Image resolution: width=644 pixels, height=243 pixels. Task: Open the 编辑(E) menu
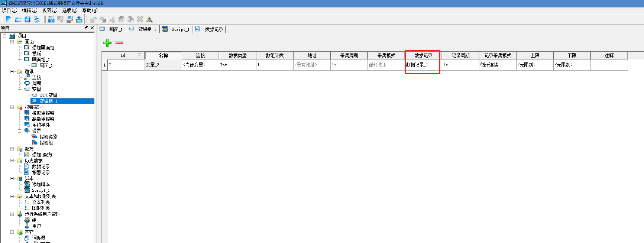pyautogui.click(x=30, y=10)
